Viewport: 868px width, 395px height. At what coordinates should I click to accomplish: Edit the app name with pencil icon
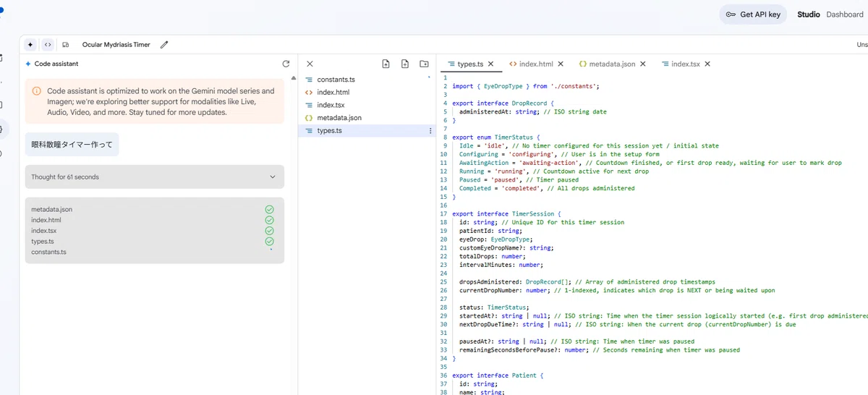164,44
